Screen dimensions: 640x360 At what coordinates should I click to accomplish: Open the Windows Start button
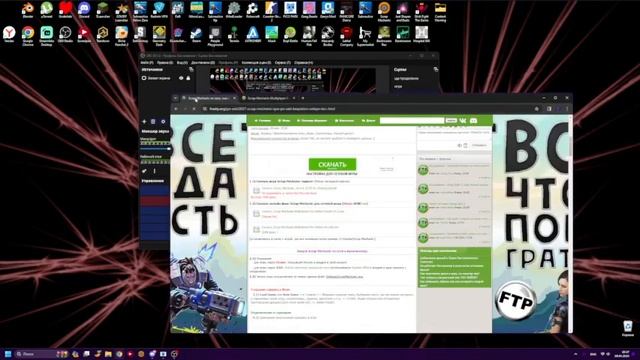click(8, 354)
